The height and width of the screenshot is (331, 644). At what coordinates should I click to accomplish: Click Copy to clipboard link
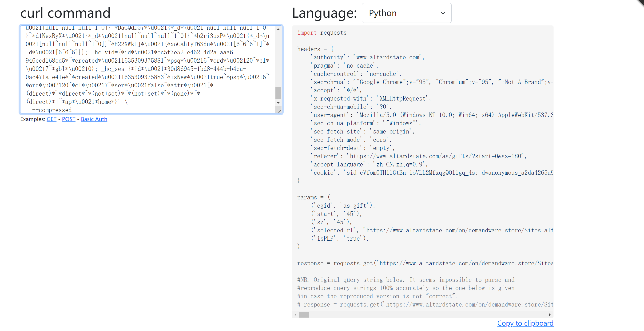(x=525, y=323)
